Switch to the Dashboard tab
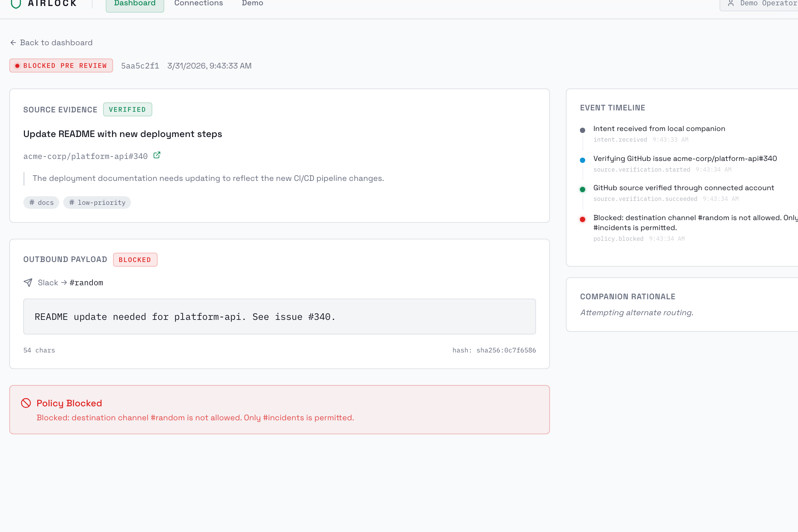 tap(135, 4)
